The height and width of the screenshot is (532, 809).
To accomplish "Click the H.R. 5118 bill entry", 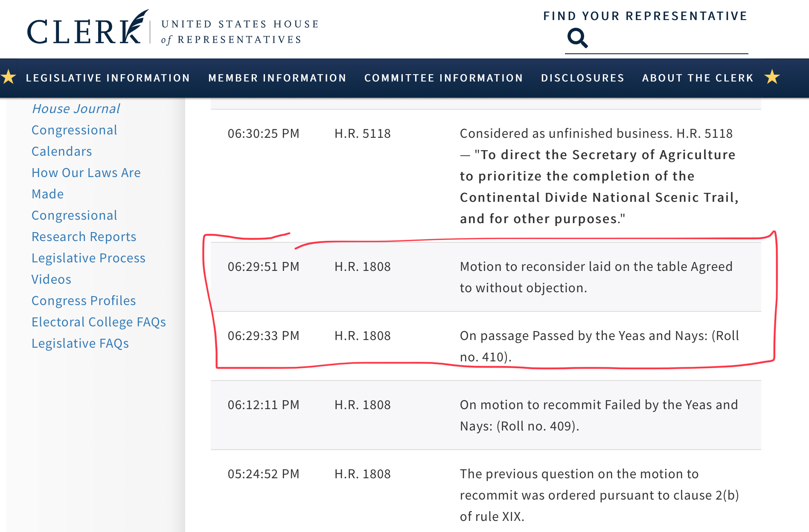I will (x=362, y=134).
